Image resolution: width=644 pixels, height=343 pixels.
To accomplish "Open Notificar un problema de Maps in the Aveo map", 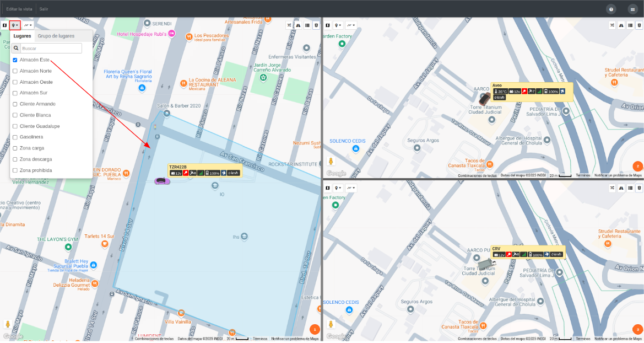I will pyautogui.click(x=618, y=175).
